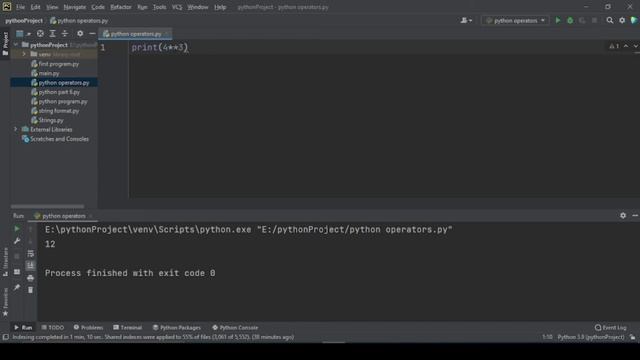This screenshot has height=360, width=640.
Task: Open the Run menu
Action: click(x=142, y=7)
